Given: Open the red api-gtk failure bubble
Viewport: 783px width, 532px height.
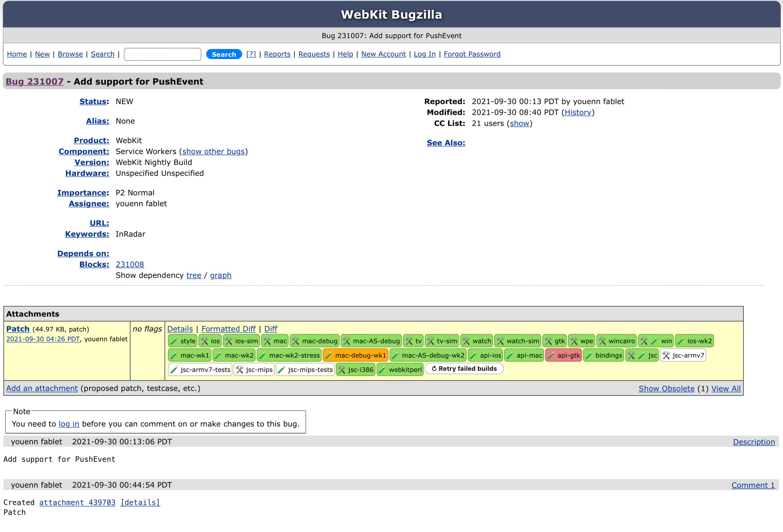Looking at the screenshot, I should (x=564, y=355).
